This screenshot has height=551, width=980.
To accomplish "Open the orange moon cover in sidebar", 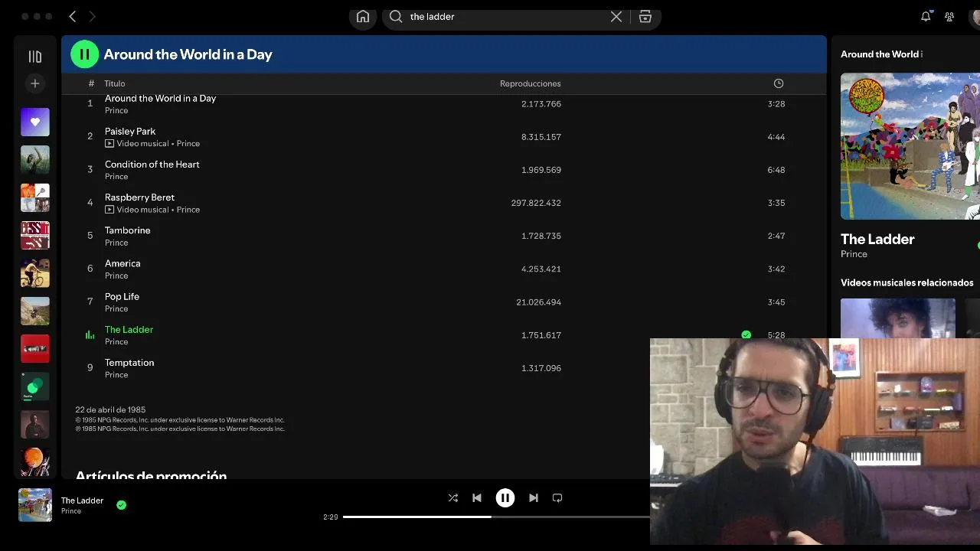I will [x=35, y=462].
